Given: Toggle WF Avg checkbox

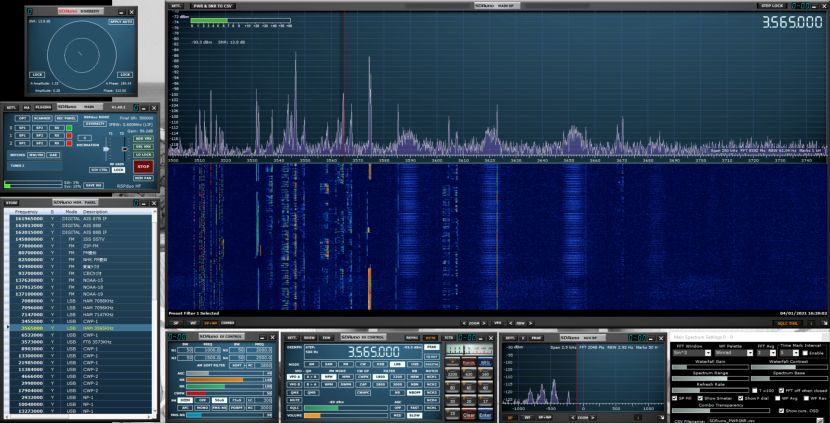Looking at the screenshot, I should (778, 398).
